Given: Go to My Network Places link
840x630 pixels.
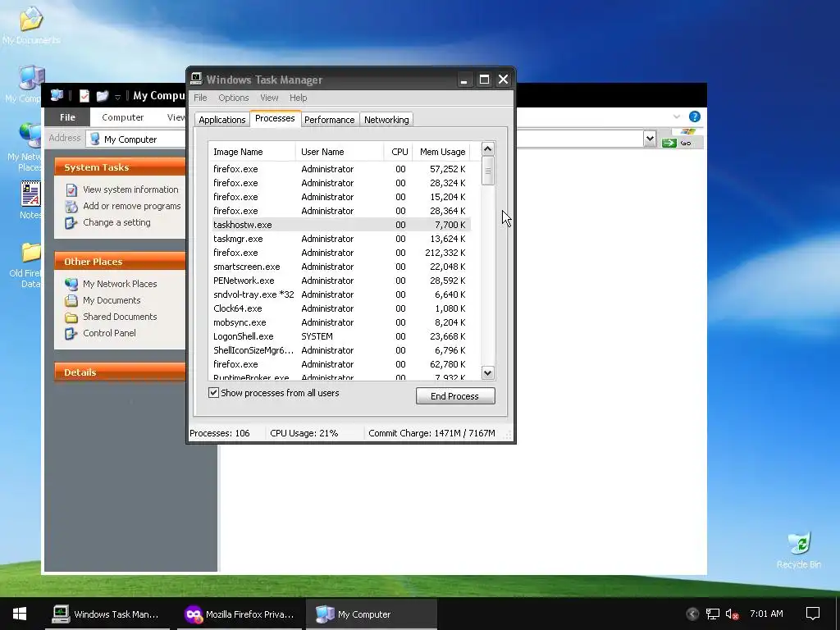Looking at the screenshot, I should (x=120, y=284).
